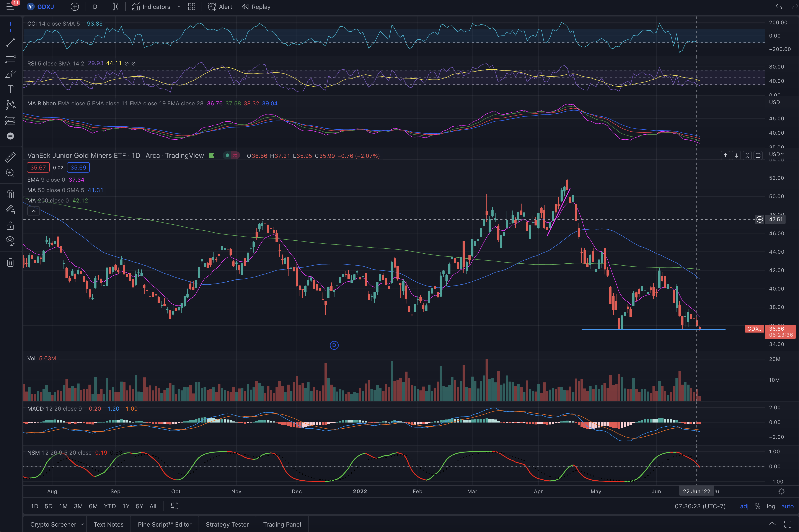Click the trash remove drawings icon
The image size is (799, 532).
pos(10,263)
